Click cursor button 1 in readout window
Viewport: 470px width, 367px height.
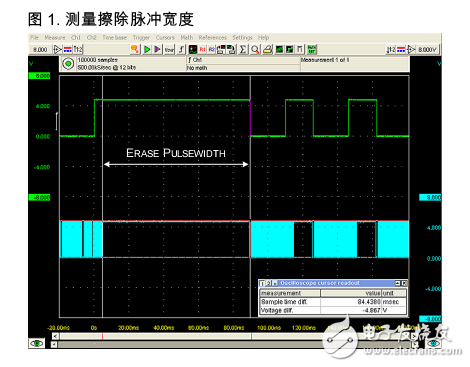[x=262, y=283]
